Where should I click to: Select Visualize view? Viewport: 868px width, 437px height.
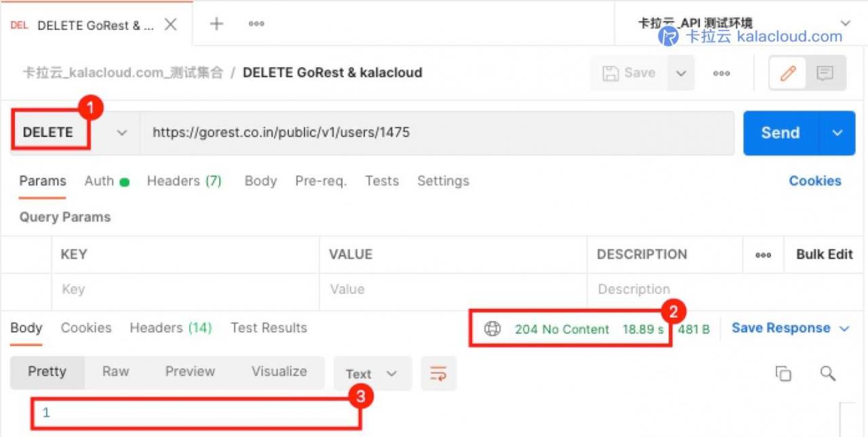279,372
